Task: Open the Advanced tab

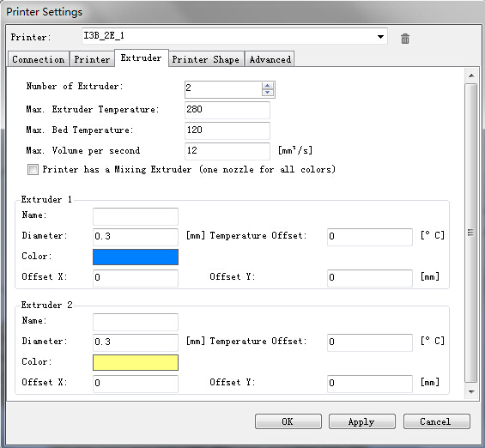Action: [x=270, y=59]
